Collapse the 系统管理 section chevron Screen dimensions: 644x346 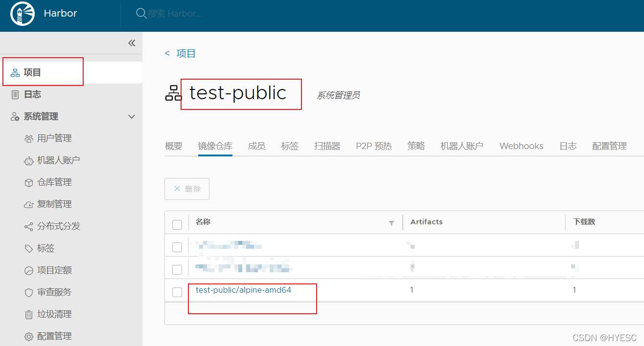point(132,117)
